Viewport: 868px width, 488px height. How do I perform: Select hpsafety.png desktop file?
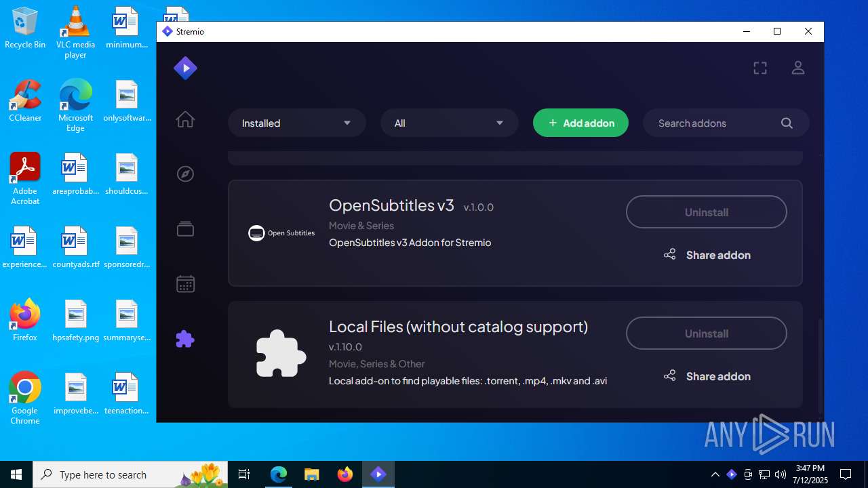pyautogui.click(x=75, y=321)
